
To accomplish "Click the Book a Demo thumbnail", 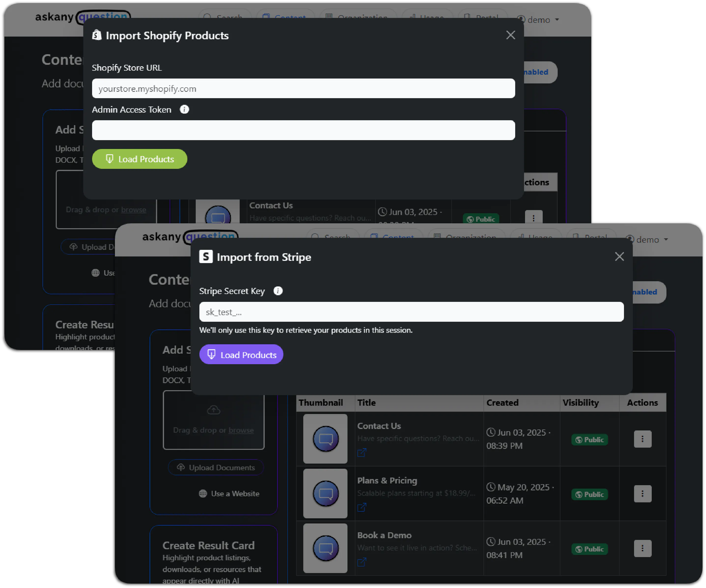I will pos(325,548).
